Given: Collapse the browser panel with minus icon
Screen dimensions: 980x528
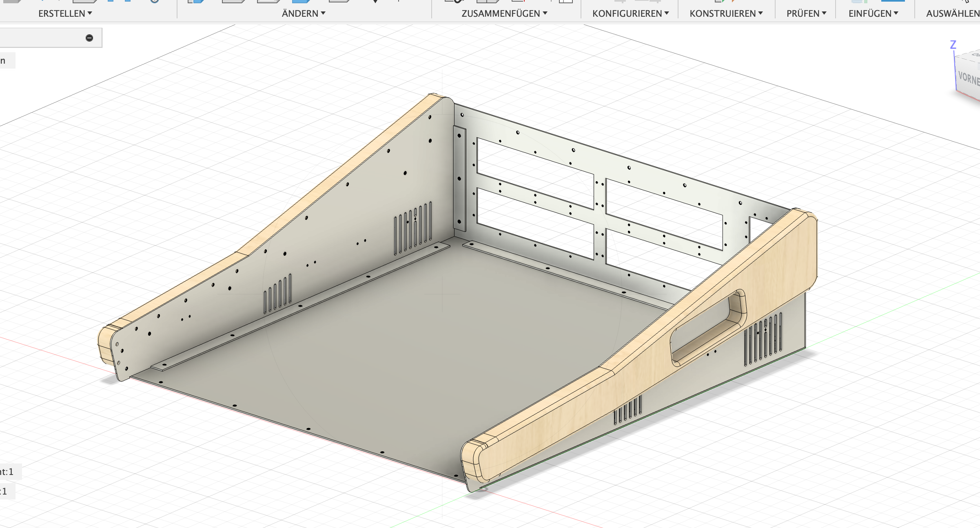Looking at the screenshot, I should (89, 38).
